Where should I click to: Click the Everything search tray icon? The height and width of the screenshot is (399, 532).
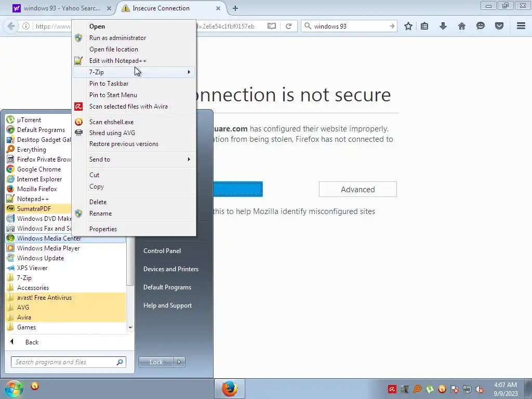[x=417, y=389]
